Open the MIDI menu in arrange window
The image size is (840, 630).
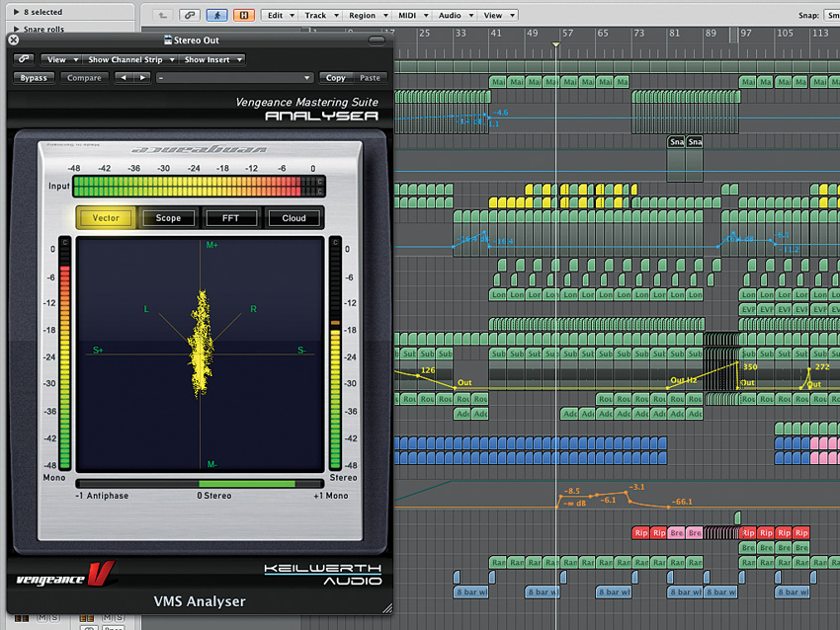point(409,16)
